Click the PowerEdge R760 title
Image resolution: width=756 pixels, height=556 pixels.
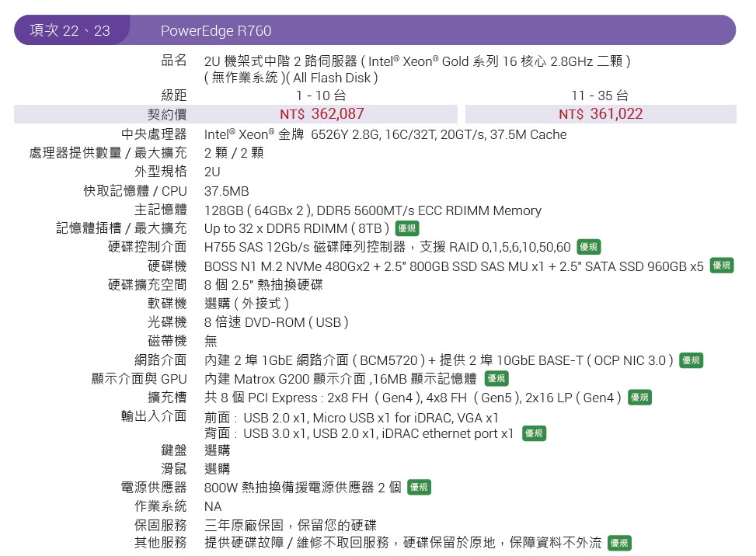tap(216, 31)
